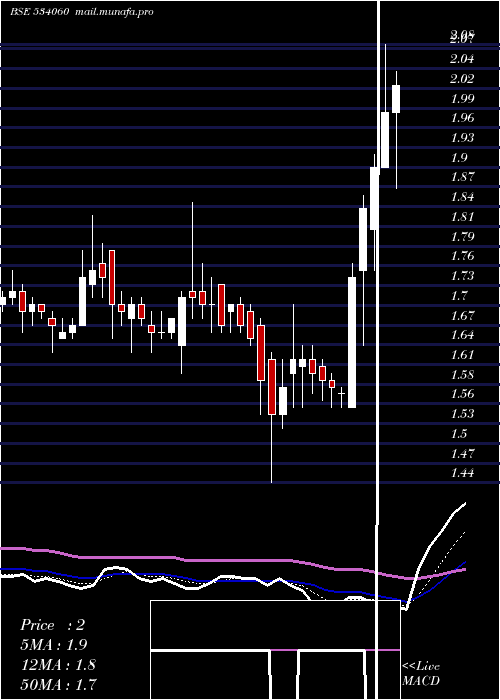Click the 1.96 price axis label
500x700 pixels.
pos(462,118)
